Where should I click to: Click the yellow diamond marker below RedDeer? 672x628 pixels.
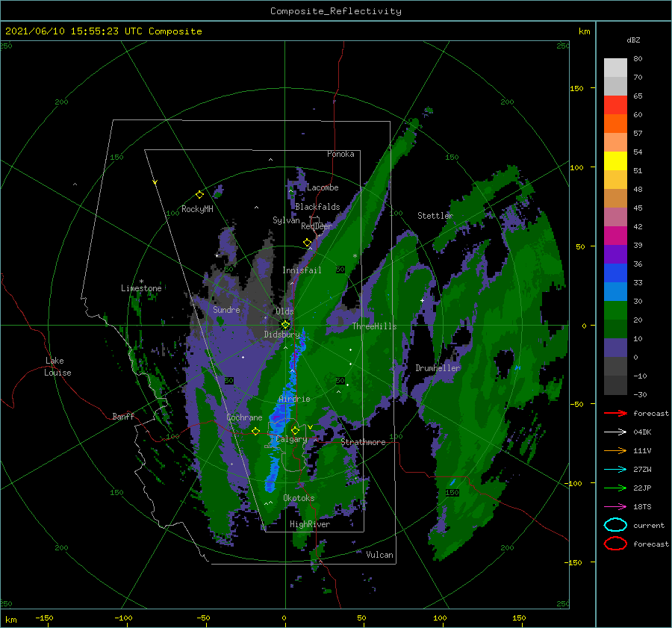click(307, 243)
